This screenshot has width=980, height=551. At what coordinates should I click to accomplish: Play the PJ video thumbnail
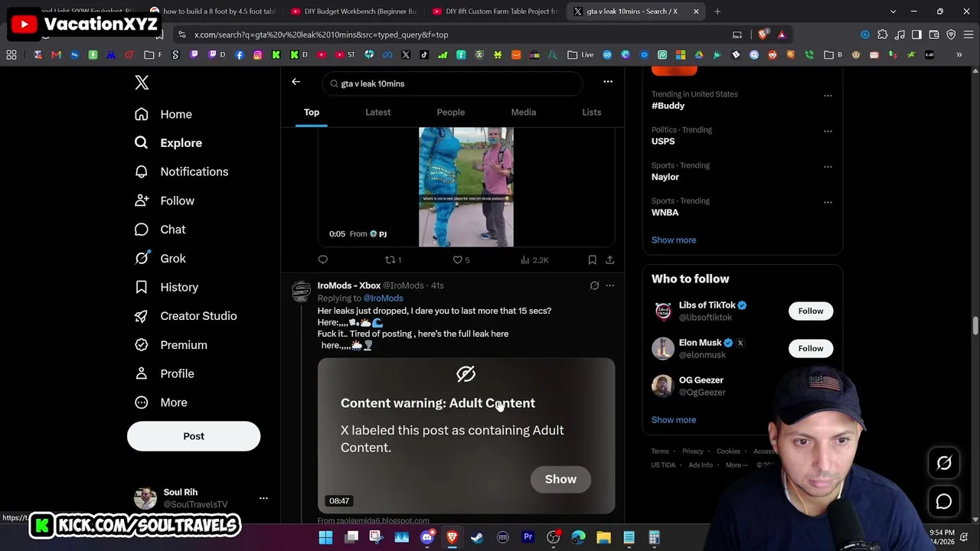(466, 187)
